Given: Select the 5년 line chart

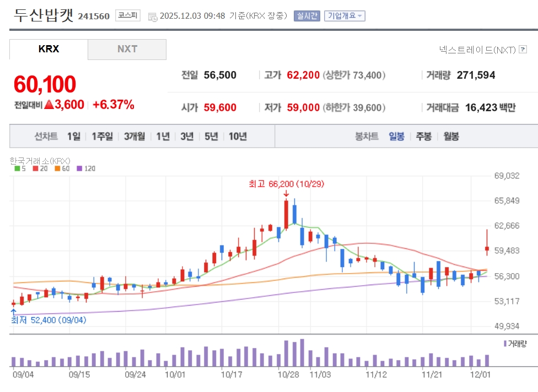Looking at the screenshot, I should (x=211, y=137).
